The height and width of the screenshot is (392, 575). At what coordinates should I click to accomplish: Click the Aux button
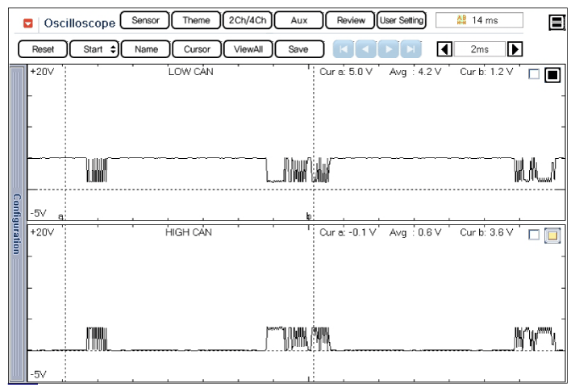click(299, 20)
